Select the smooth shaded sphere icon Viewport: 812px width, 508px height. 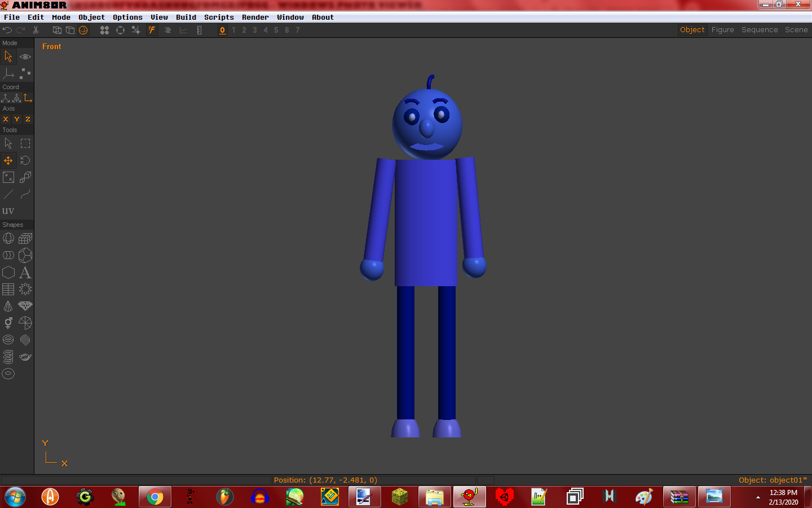tap(83, 30)
